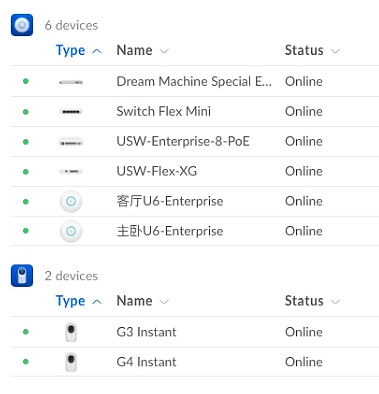Click Online status of 主卧U6-Enterprise

[304, 231]
